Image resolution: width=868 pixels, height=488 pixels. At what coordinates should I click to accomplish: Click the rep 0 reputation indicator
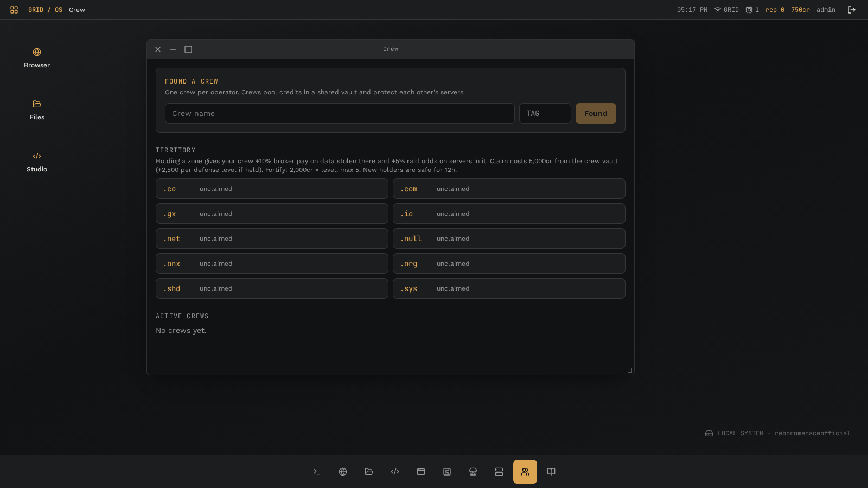pyautogui.click(x=775, y=10)
